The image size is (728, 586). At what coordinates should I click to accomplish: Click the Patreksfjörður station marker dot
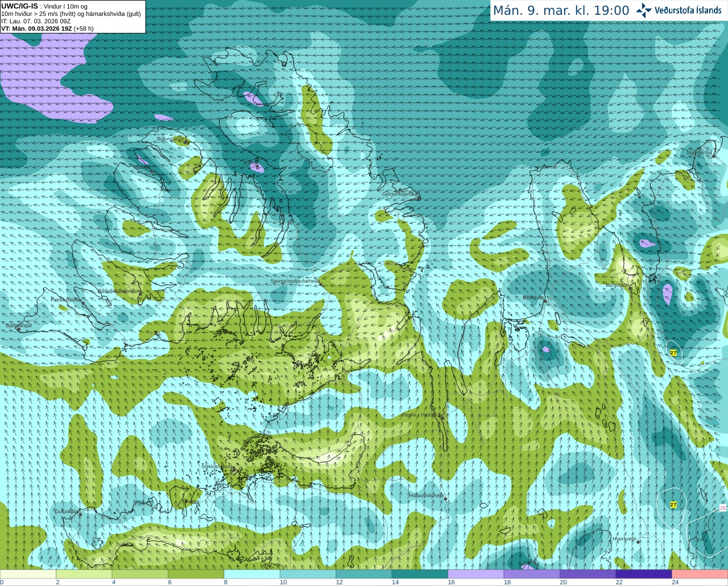(x=84, y=303)
